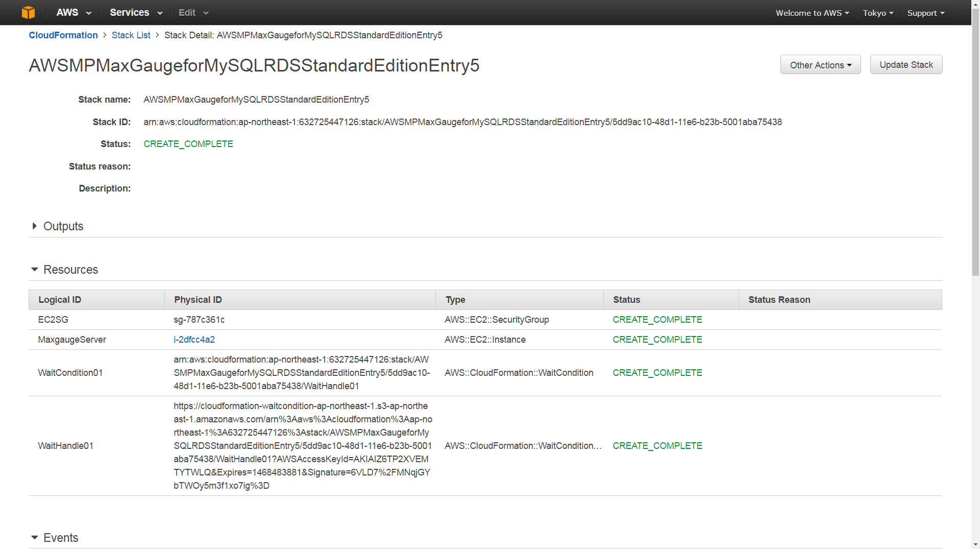Sort by Physical ID column header

point(300,300)
